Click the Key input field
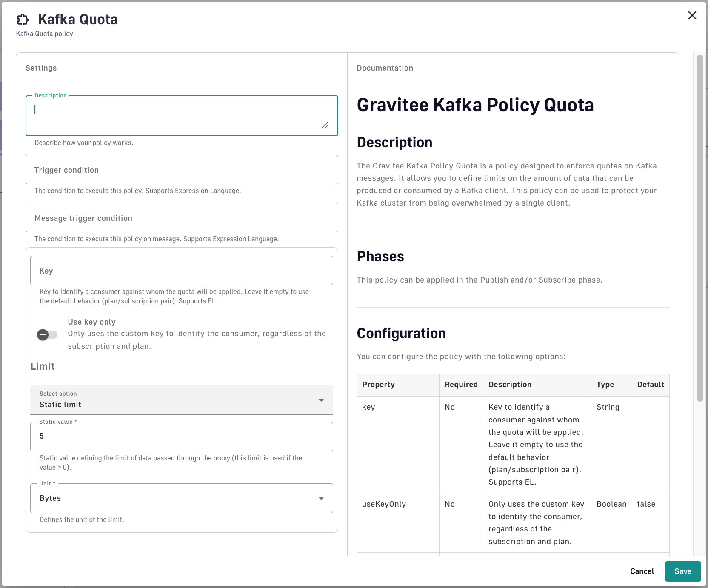The height and width of the screenshot is (588, 708). (182, 271)
